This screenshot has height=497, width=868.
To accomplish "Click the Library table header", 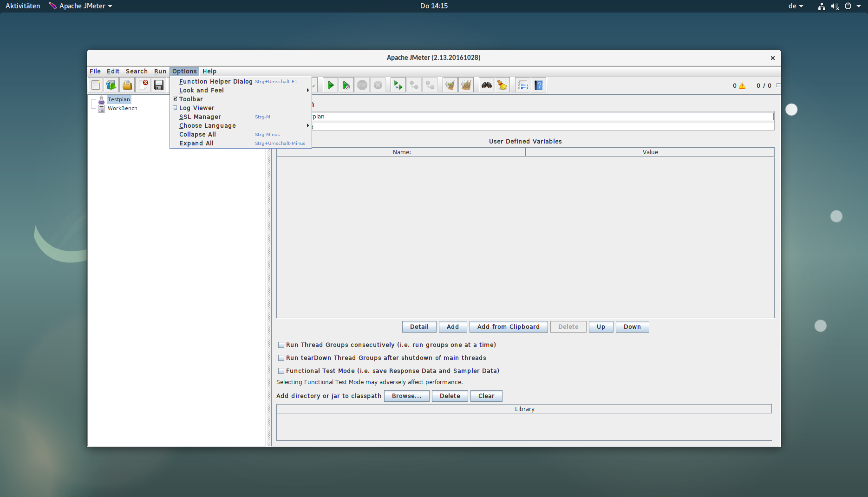I will click(524, 409).
